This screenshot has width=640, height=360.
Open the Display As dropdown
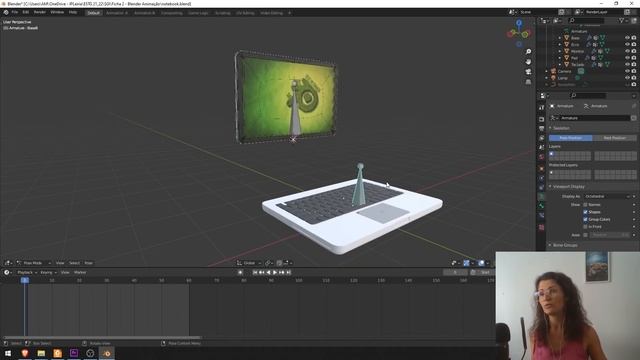pyautogui.click(x=607, y=196)
